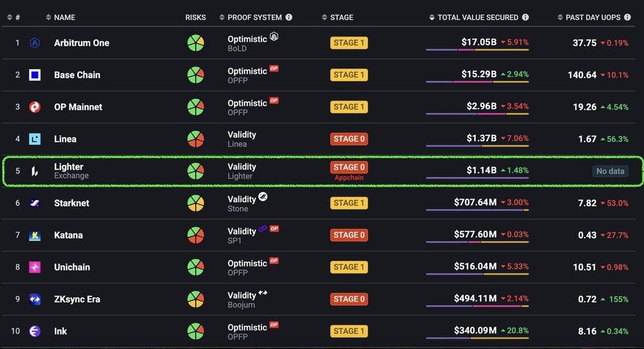Image resolution: width=644 pixels, height=349 pixels.
Task: Click the Arbitrum One logo icon
Action: (x=35, y=43)
